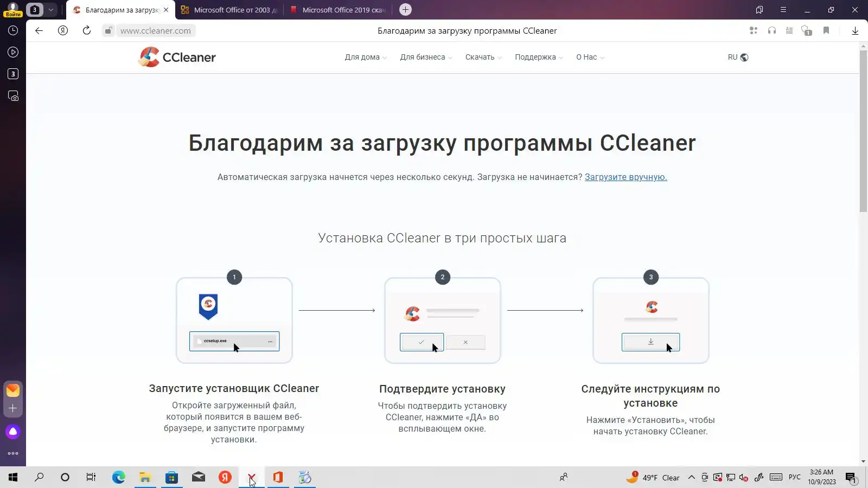The width and height of the screenshot is (868, 488).
Task: Open the browser hamburger menu
Action: tap(783, 10)
